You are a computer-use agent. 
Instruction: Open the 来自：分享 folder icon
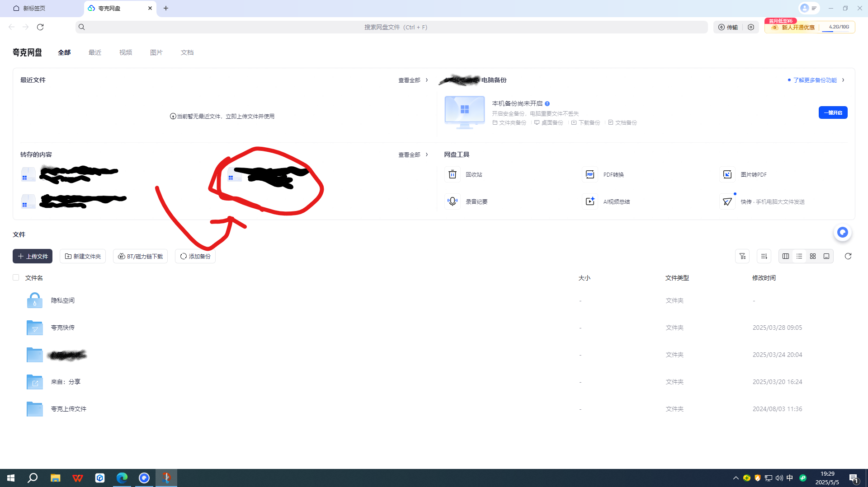click(x=35, y=382)
